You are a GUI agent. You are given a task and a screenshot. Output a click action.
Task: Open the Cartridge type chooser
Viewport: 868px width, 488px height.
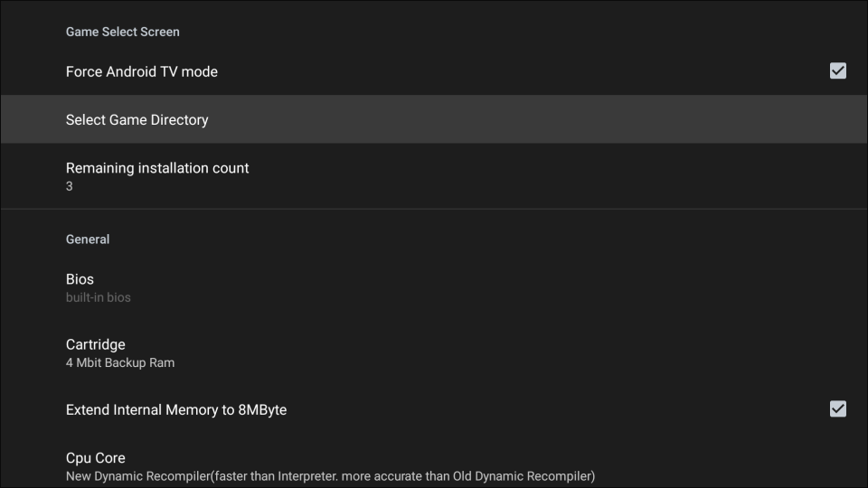96,344
